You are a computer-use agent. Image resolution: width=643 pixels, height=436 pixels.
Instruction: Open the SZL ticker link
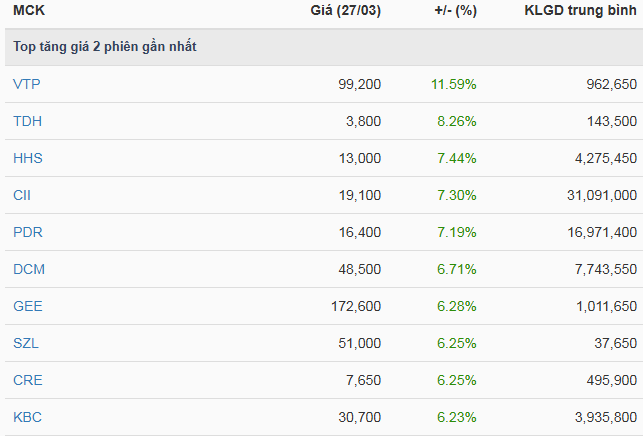(x=27, y=343)
